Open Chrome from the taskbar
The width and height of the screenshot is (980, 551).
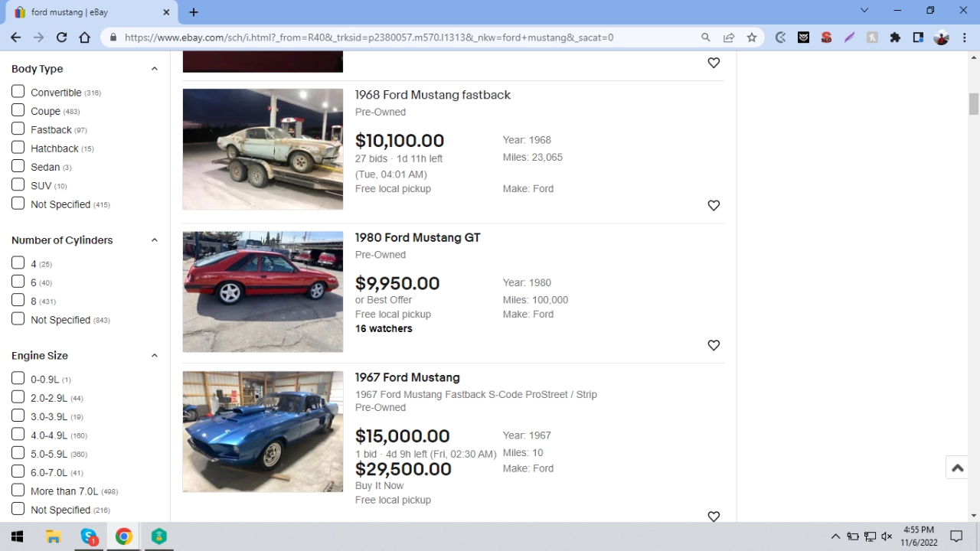124,536
